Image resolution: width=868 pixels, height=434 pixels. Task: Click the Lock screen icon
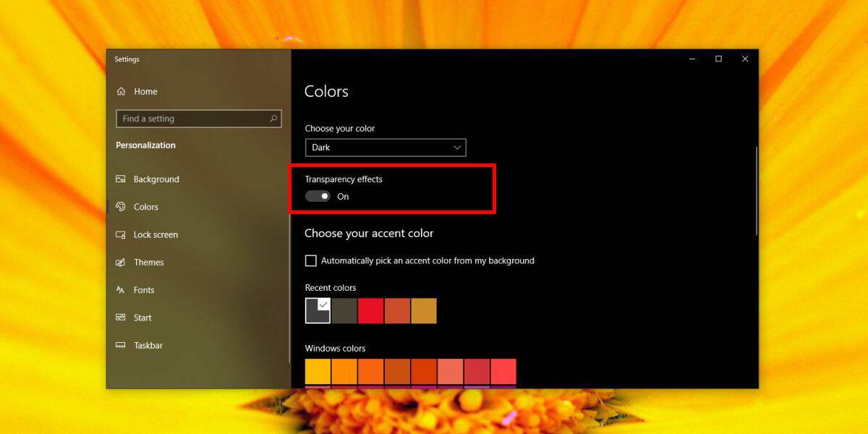(120, 234)
